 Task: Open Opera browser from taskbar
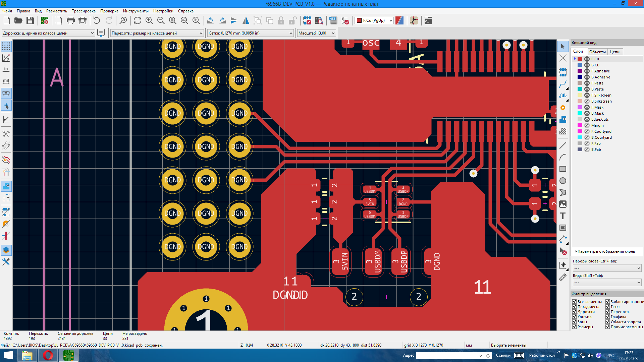tap(48, 355)
